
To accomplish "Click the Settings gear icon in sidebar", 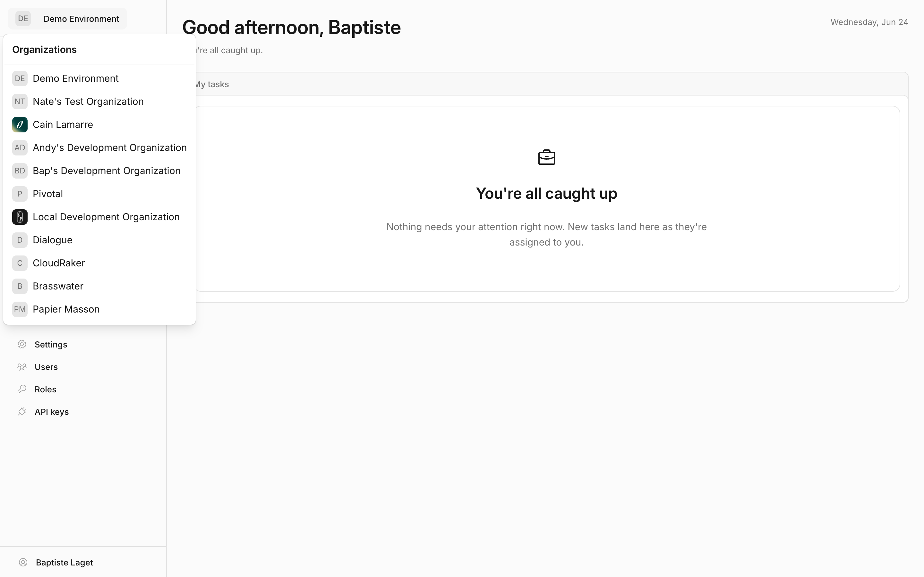I will (x=22, y=344).
